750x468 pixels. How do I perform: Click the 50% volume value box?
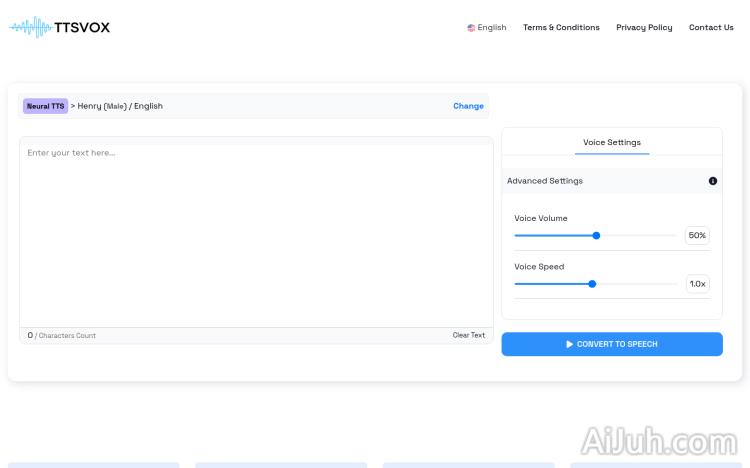[x=697, y=236]
